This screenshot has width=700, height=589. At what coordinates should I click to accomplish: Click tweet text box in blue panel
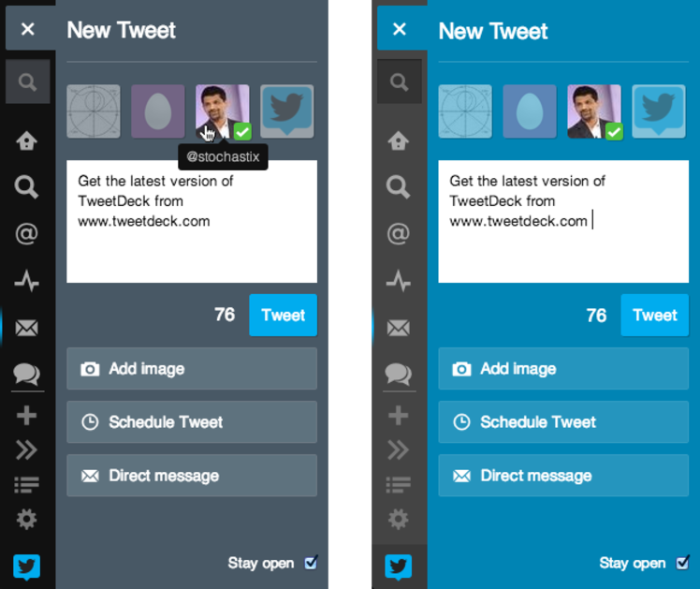[563, 222]
